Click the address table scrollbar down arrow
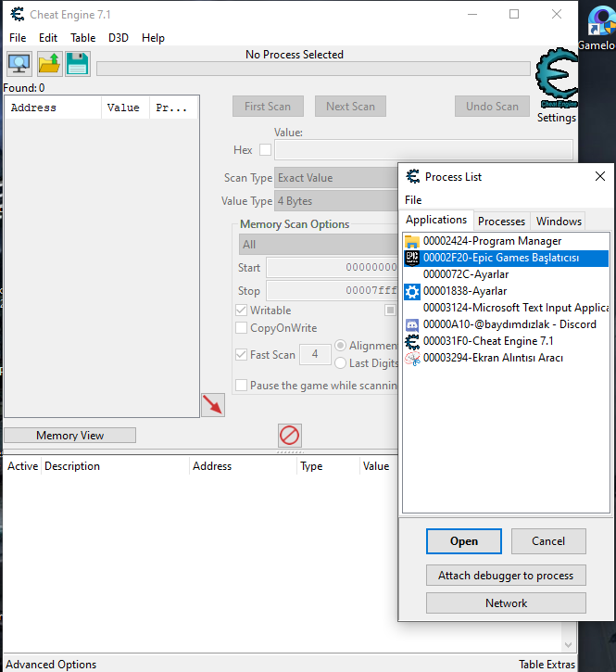 (x=569, y=644)
